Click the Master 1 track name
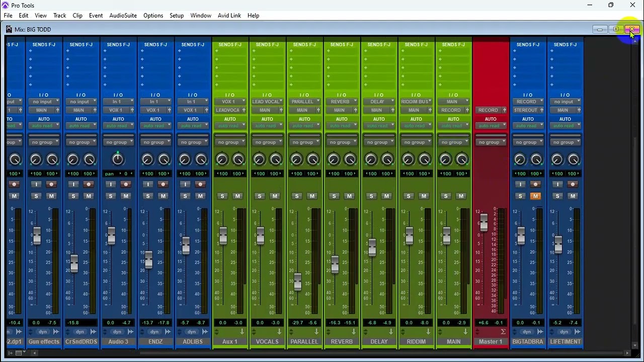This screenshot has width=644, height=362. (491, 342)
